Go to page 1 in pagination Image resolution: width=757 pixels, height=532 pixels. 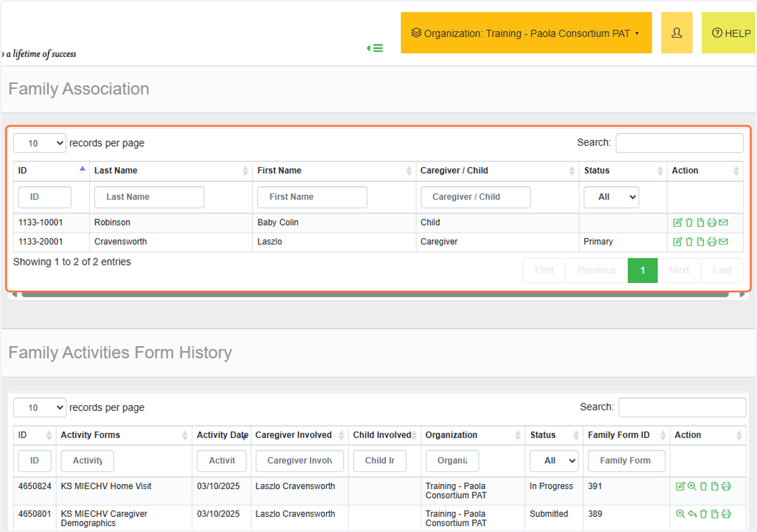(643, 270)
